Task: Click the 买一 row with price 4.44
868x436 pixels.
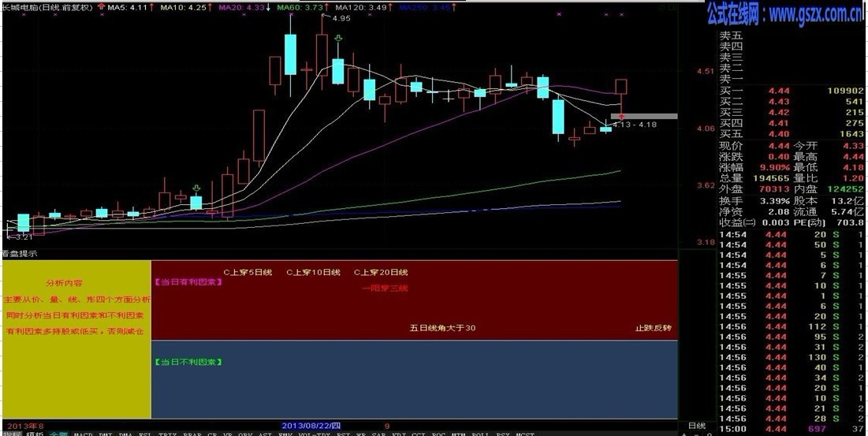Action: [x=792, y=91]
